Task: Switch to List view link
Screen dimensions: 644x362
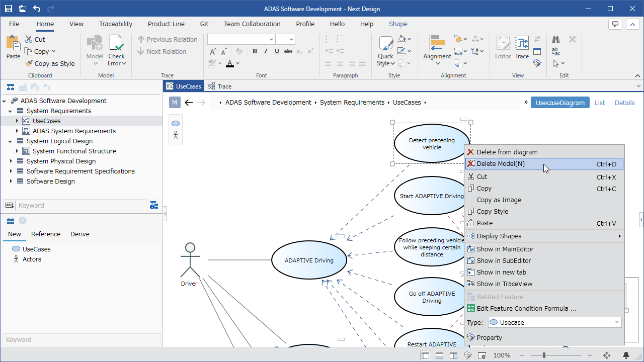Action: coord(600,103)
